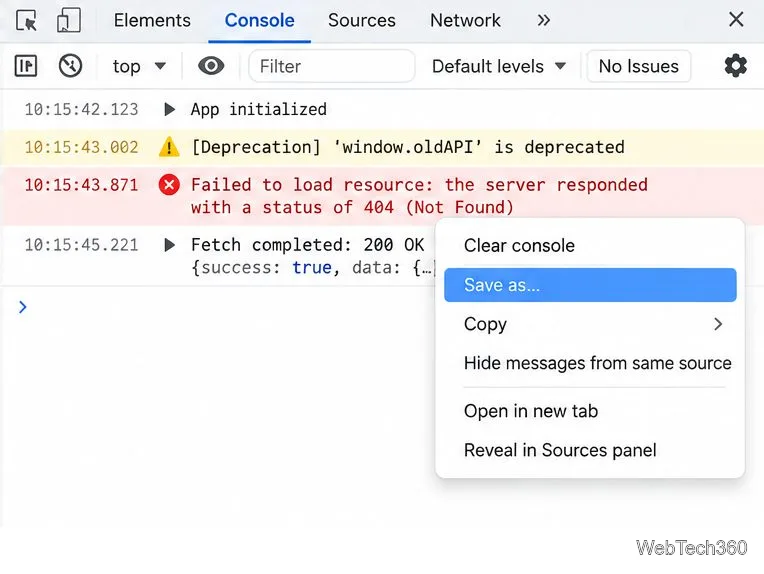The height and width of the screenshot is (574, 764).
Task: Close DevTools with the X icon
Action: click(x=736, y=19)
